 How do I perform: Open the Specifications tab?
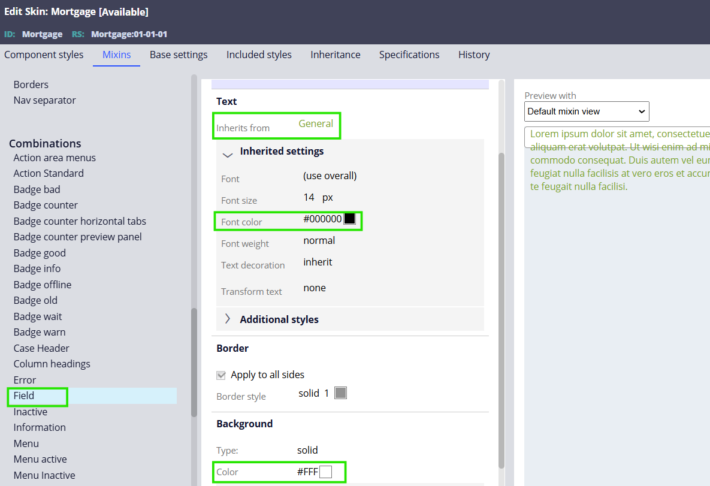pyautogui.click(x=409, y=55)
